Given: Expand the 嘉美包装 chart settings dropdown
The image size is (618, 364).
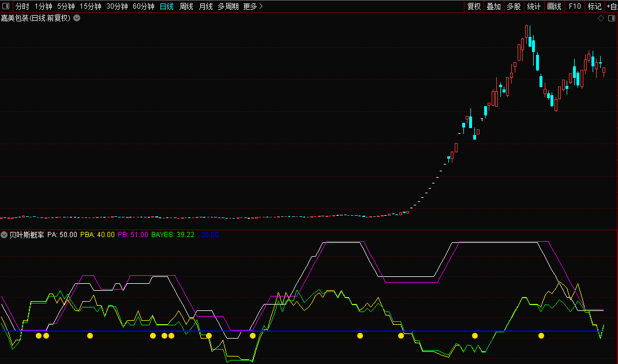Looking at the screenshot, I should click(77, 18).
